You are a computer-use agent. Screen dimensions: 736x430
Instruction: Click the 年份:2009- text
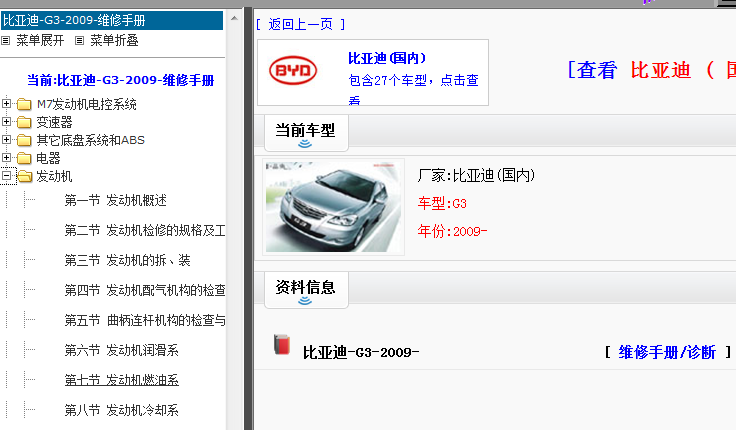coord(452,231)
